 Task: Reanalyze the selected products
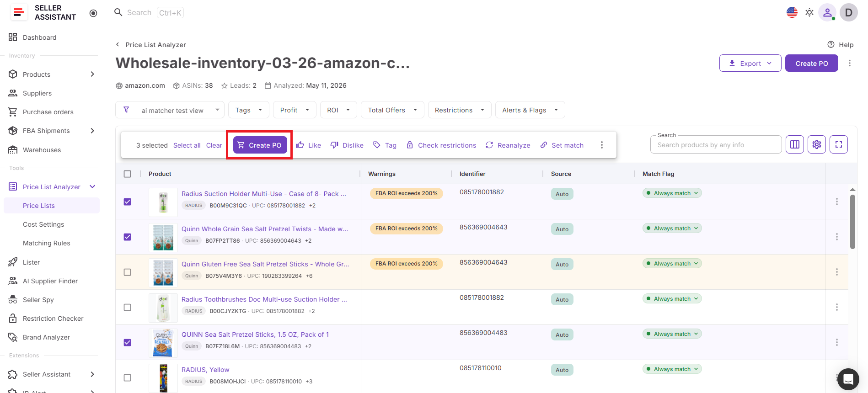pyautogui.click(x=508, y=145)
